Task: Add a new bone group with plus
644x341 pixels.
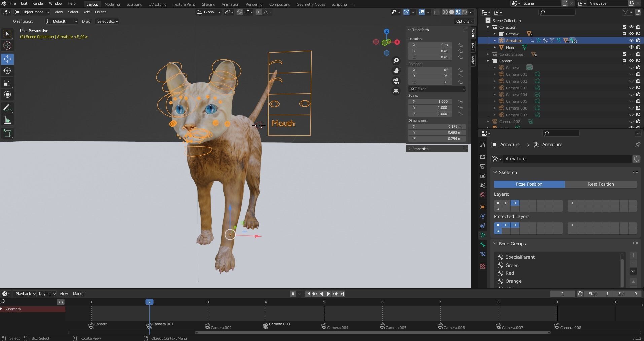Action: (633, 255)
